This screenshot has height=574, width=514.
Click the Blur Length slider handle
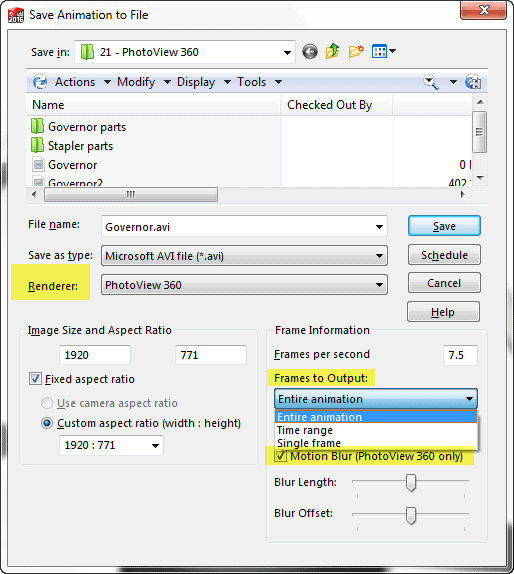click(x=411, y=482)
